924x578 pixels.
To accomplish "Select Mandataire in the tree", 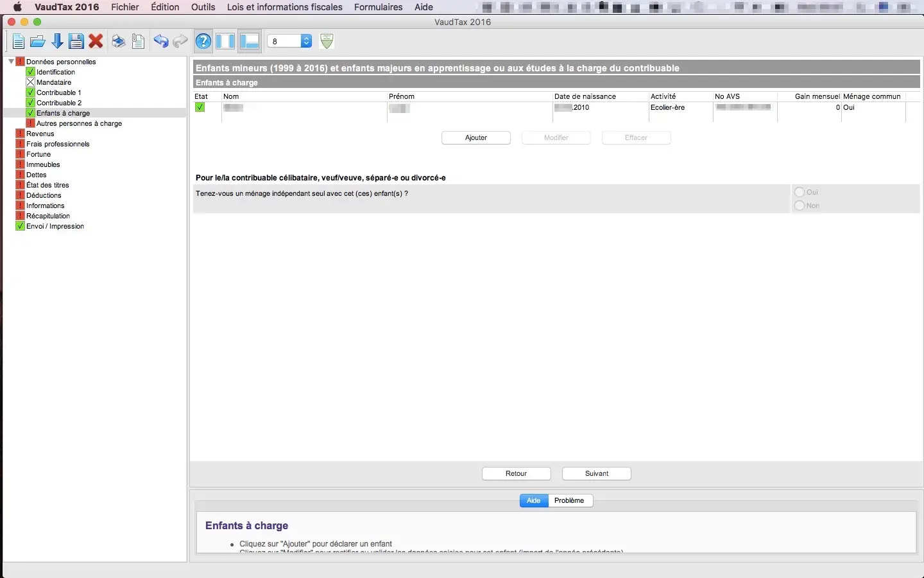I will point(53,82).
